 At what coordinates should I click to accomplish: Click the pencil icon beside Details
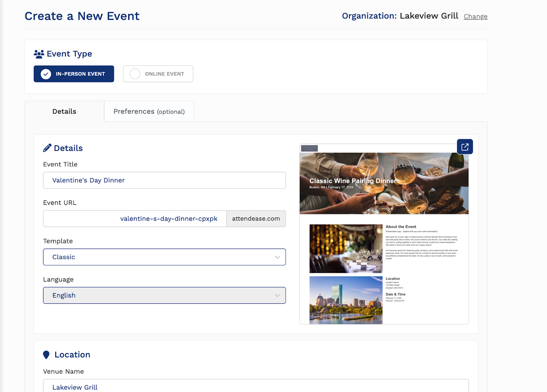[47, 147]
